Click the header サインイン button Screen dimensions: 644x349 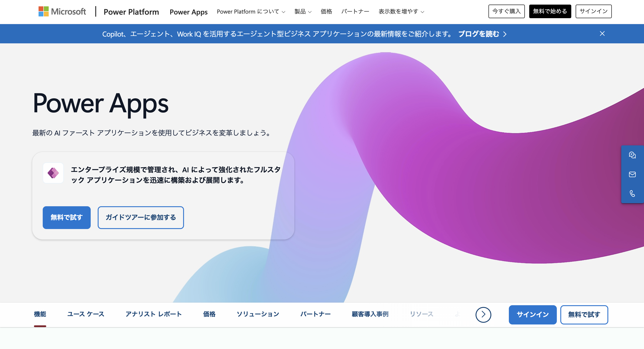click(593, 11)
